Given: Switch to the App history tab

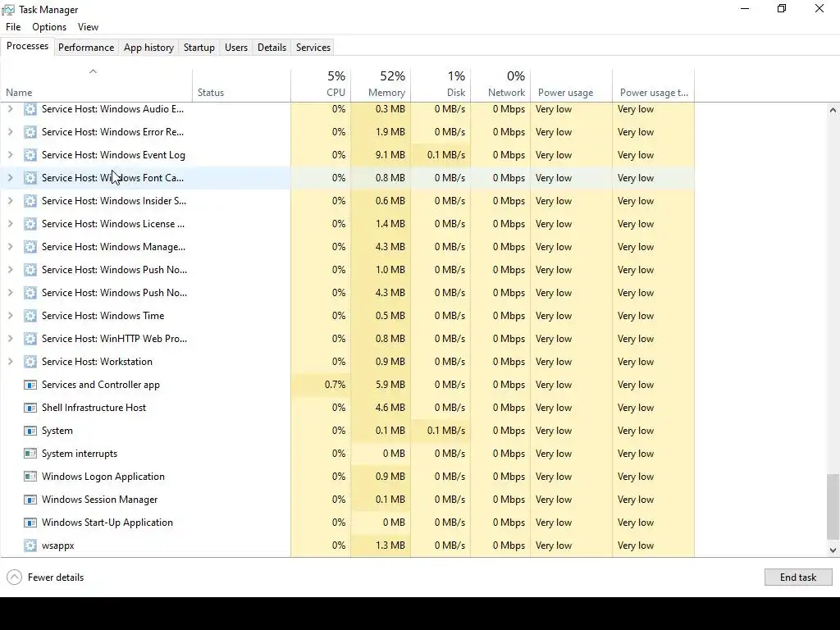Looking at the screenshot, I should point(149,47).
